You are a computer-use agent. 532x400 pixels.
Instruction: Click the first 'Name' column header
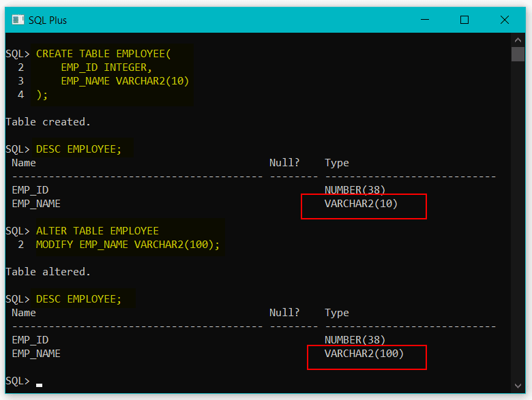24,163
